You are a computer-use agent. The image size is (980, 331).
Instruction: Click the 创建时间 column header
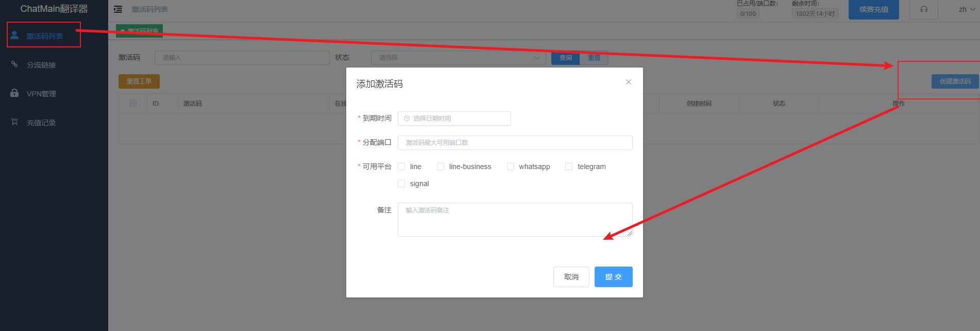click(699, 104)
